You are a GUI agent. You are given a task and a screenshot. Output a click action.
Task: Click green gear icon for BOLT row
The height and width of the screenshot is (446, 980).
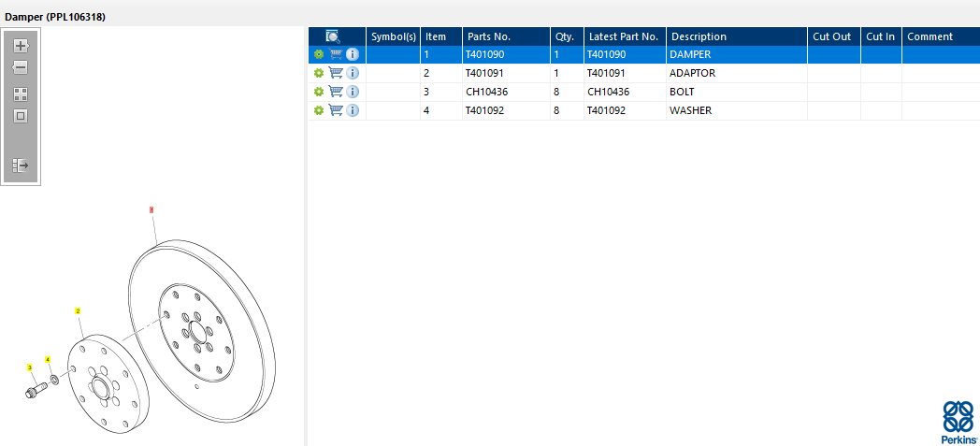coord(319,92)
